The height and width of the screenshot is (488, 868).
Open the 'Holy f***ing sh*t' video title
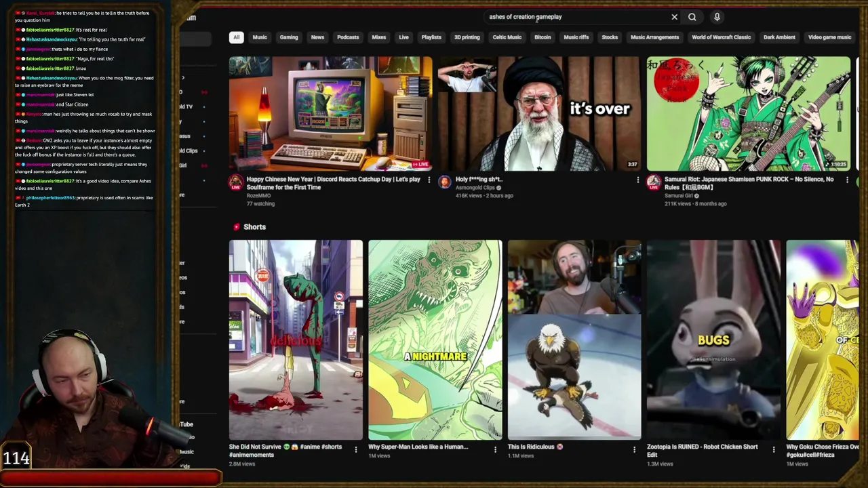[479, 180]
